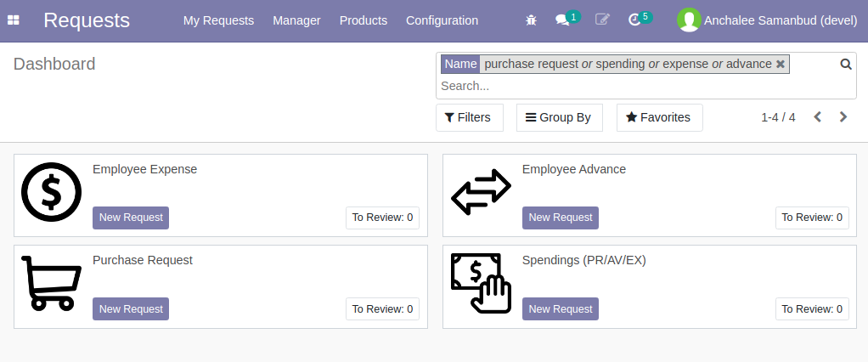Create New Request for Purchase Request
The image size is (868, 362).
click(x=131, y=308)
